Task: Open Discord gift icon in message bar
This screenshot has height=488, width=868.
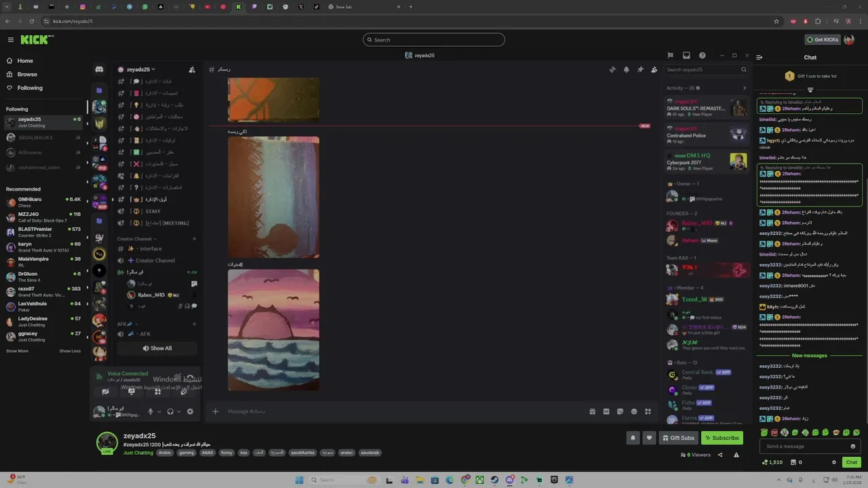Action: point(592,411)
